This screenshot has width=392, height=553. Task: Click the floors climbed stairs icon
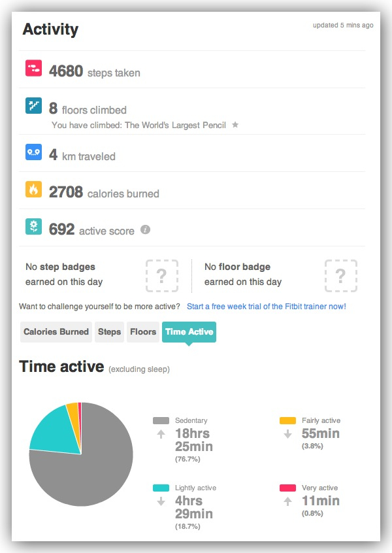(x=33, y=106)
